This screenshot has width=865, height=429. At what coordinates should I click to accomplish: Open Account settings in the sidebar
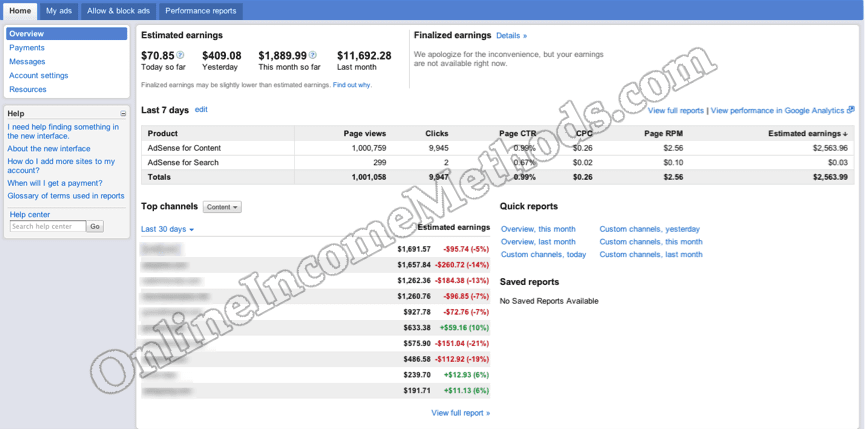point(39,76)
